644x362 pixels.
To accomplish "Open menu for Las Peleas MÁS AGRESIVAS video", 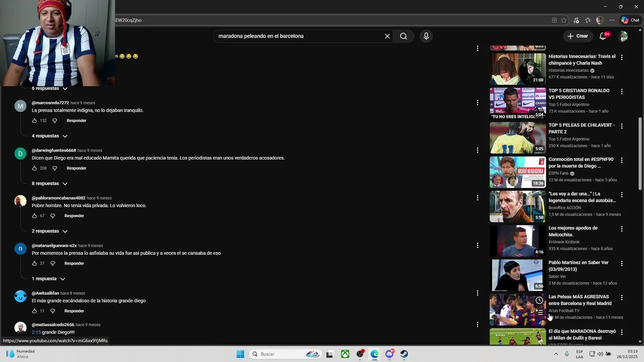I will point(622,298).
